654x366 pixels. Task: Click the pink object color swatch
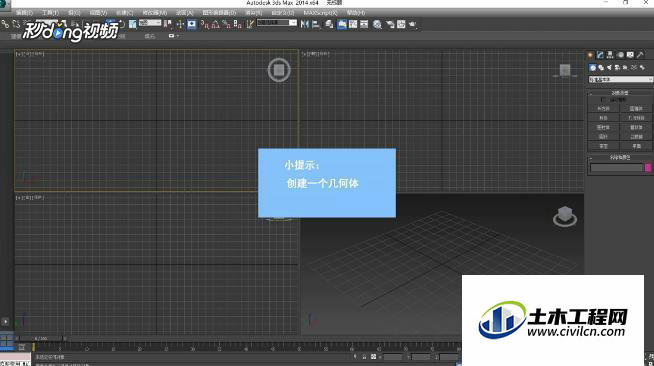[648, 167]
